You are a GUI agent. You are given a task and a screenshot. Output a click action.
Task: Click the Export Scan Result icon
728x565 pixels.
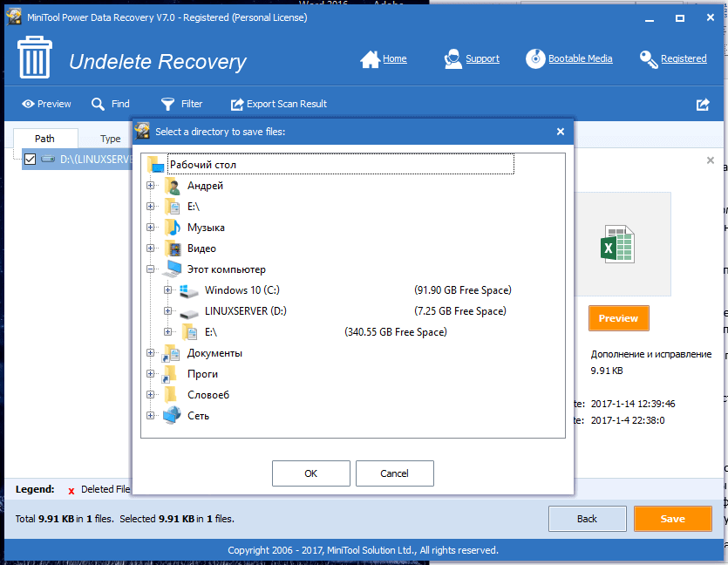click(x=237, y=104)
